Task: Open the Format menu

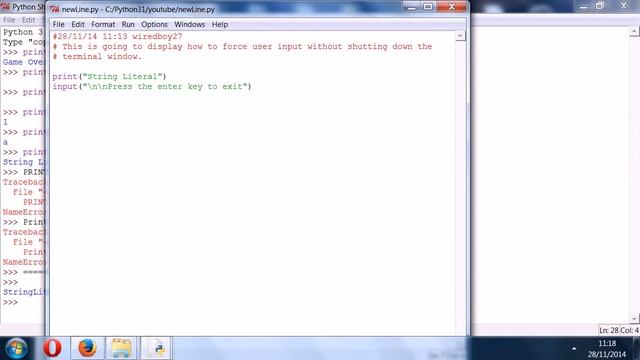Action: [103, 24]
